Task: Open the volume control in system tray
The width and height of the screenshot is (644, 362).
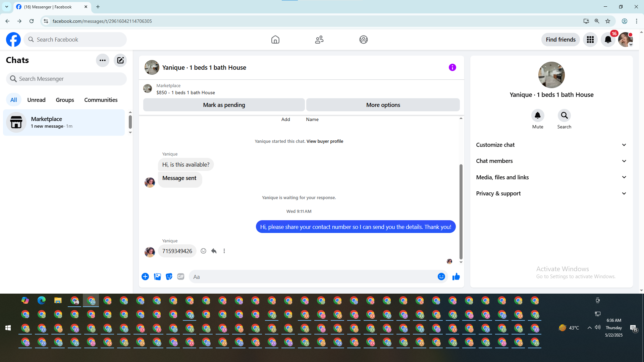Action: 598,327
